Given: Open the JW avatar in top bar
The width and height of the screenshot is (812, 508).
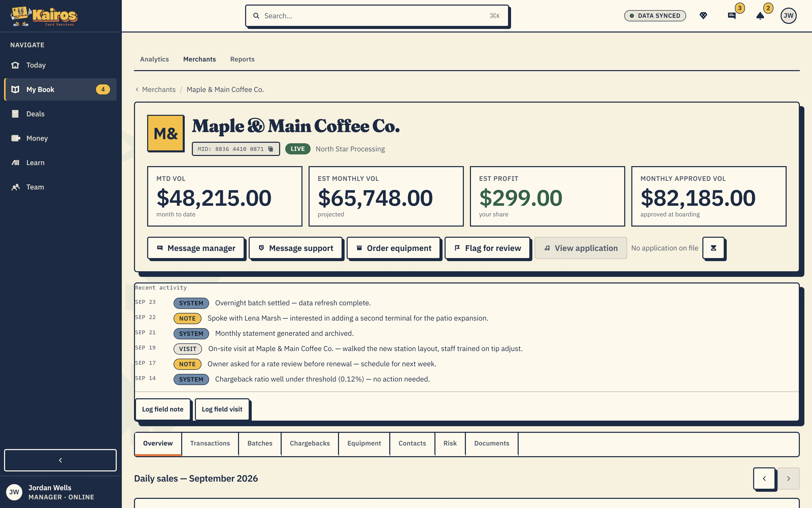Looking at the screenshot, I should pos(788,16).
